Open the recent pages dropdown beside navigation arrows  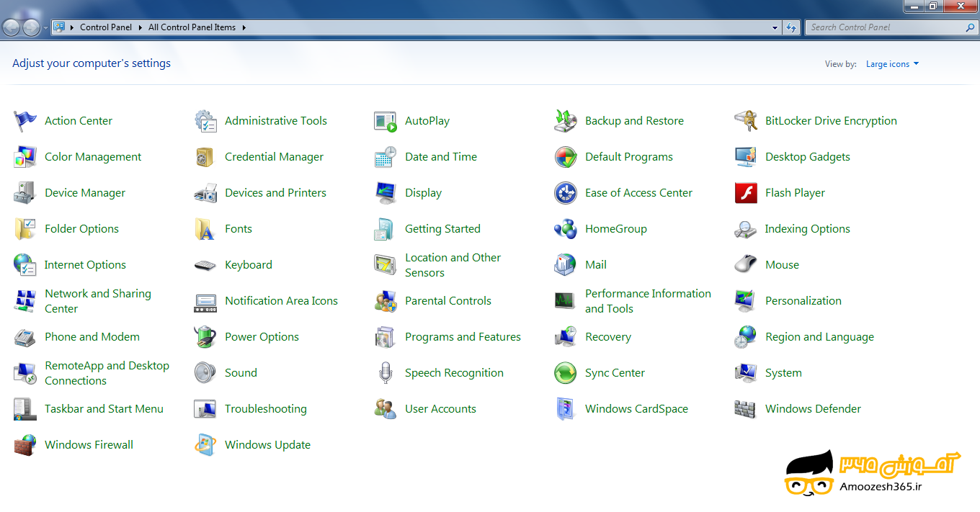point(46,28)
